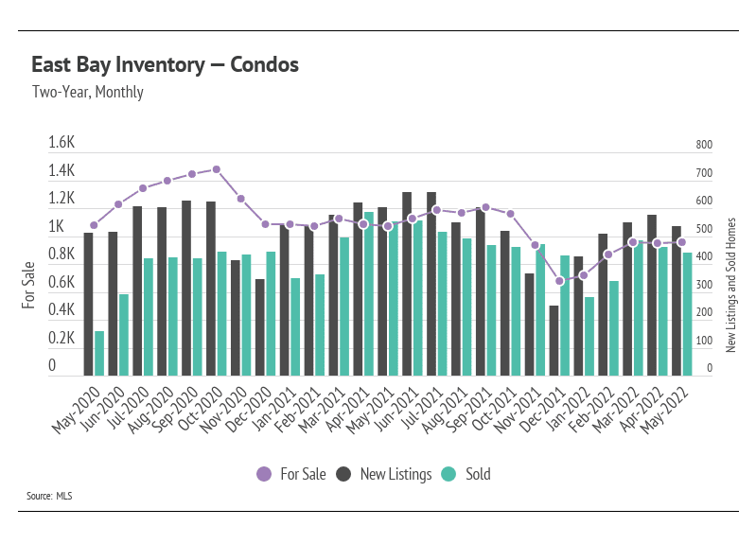The width and height of the screenshot is (756, 544).
Task: Select the Dec-2021 For Sale low point
Action: tap(559, 281)
